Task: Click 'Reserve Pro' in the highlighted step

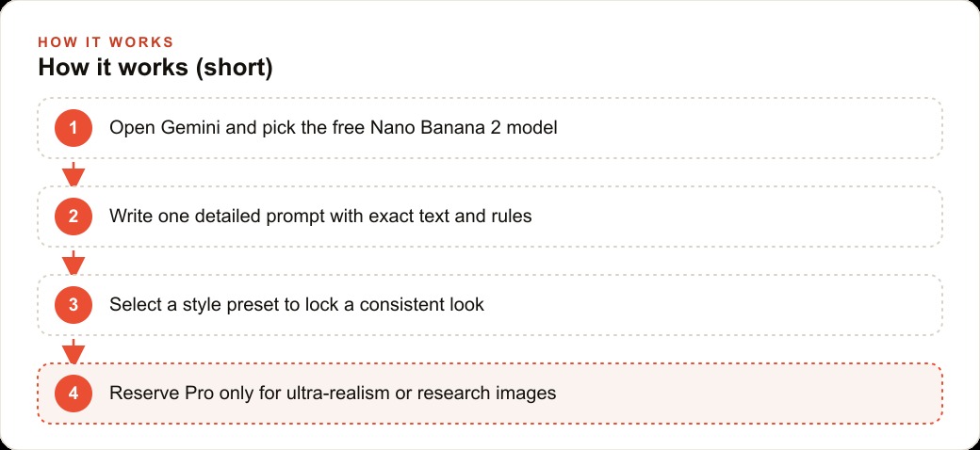Action: pyautogui.click(x=151, y=394)
